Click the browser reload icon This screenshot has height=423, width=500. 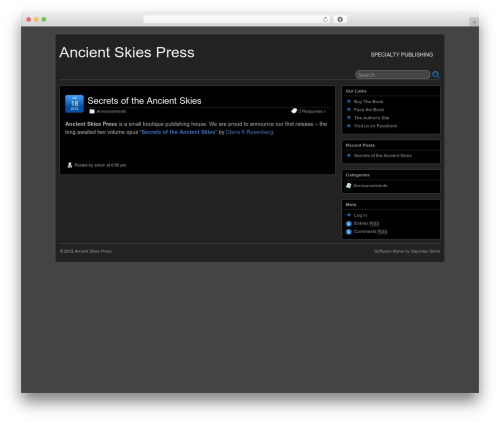pos(325,20)
